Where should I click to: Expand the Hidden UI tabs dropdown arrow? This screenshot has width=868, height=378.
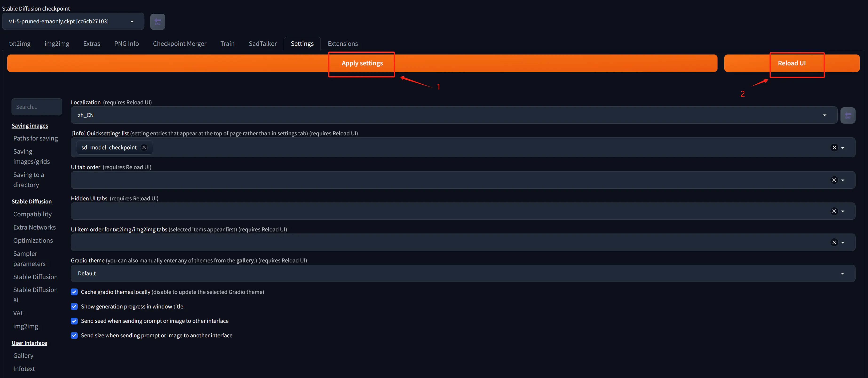pyautogui.click(x=842, y=211)
